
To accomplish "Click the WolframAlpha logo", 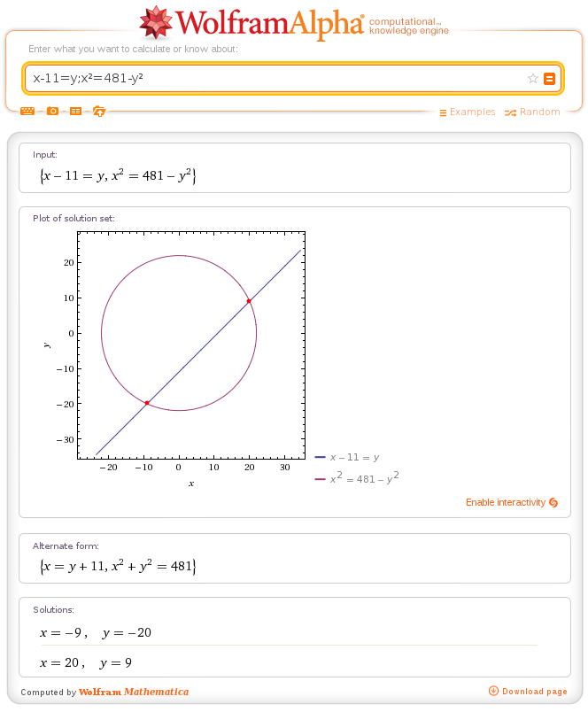I will 252,23.
